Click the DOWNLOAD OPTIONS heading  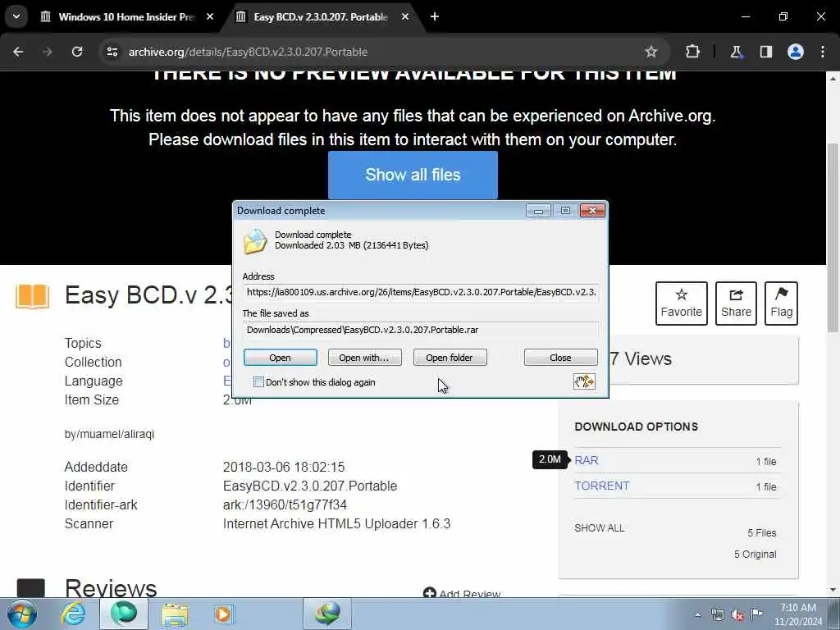(637, 427)
